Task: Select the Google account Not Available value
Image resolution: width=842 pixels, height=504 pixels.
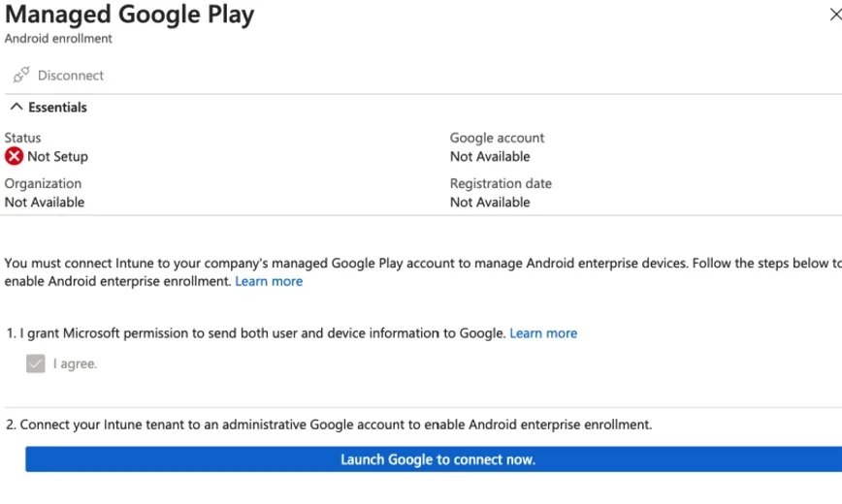Action: pos(490,156)
